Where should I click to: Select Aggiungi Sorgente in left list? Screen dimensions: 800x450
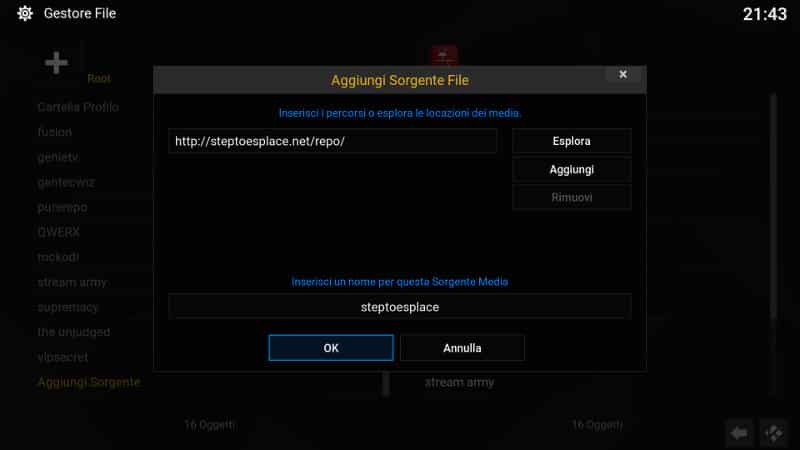(89, 382)
